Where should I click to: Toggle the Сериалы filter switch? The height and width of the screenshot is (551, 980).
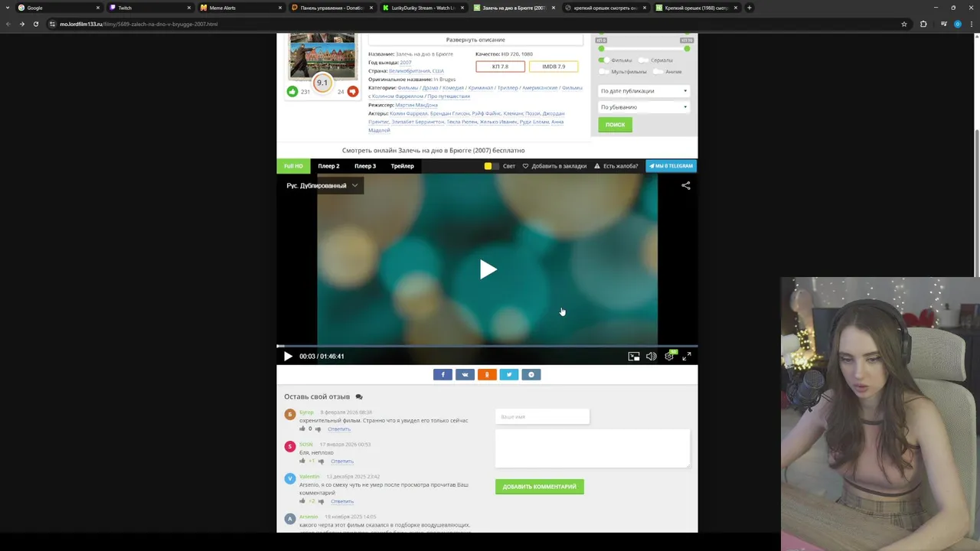643,60
